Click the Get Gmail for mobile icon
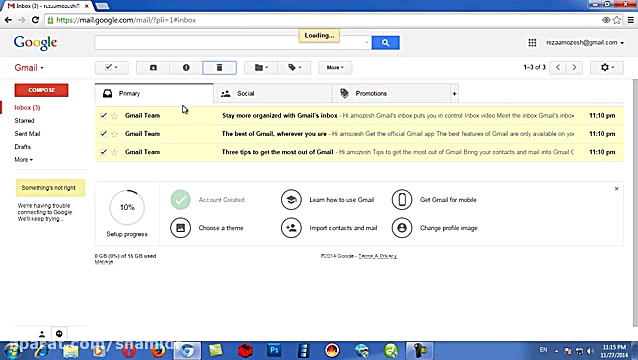Viewport: 638px width, 360px height. pos(402,200)
